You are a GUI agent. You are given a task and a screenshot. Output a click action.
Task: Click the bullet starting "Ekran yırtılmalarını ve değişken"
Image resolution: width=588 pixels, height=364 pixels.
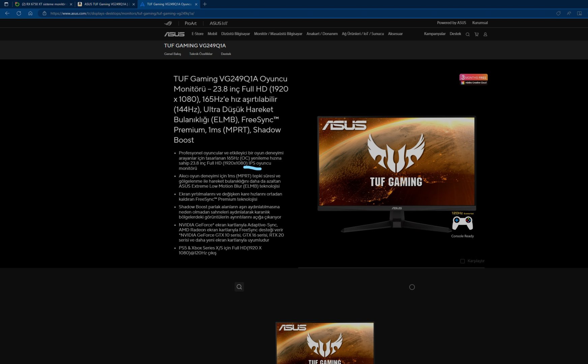[x=231, y=196]
